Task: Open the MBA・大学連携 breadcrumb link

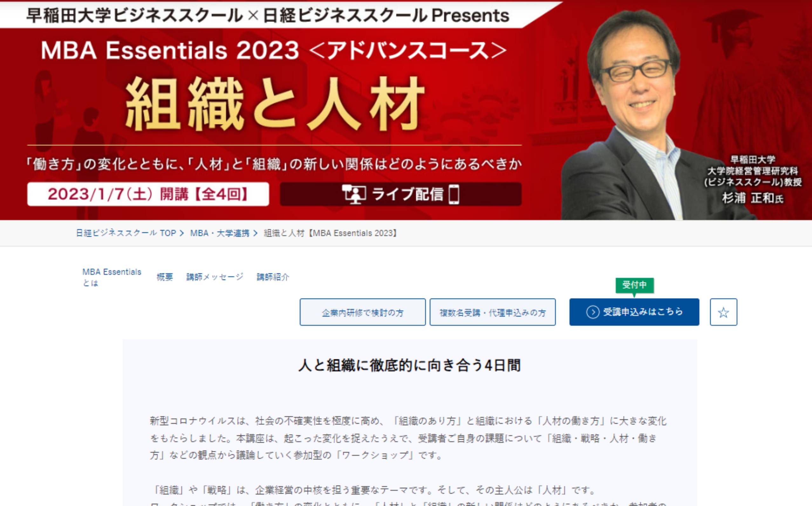Action: coord(220,233)
